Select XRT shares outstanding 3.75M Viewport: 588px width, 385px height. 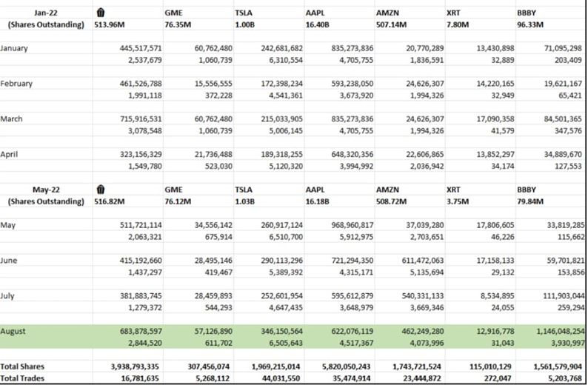(x=458, y=201)
